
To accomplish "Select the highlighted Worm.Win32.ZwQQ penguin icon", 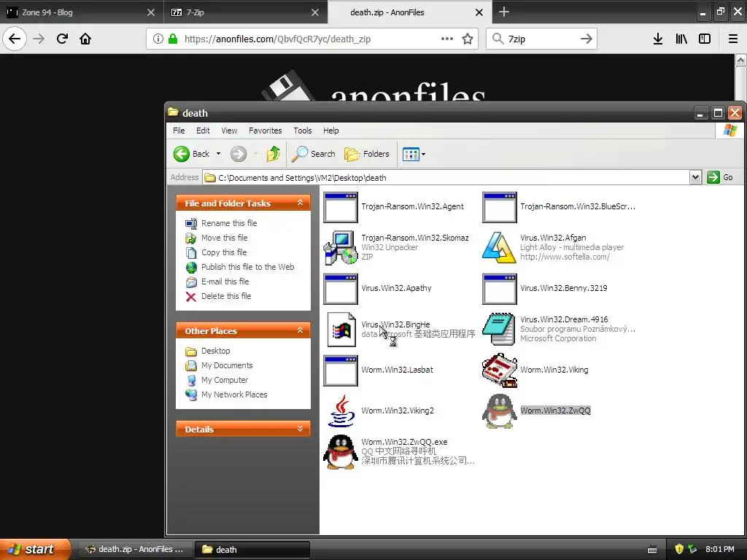I will point(499,411).
